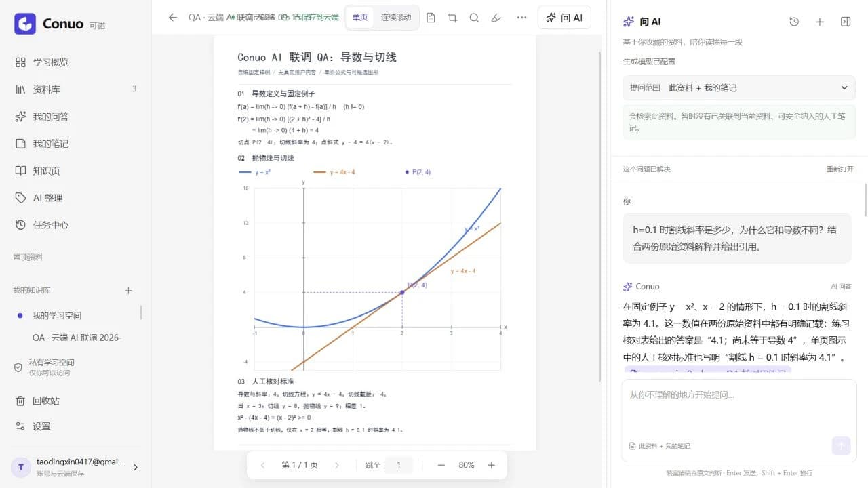Collapse the AI side panel

point(846,22)
